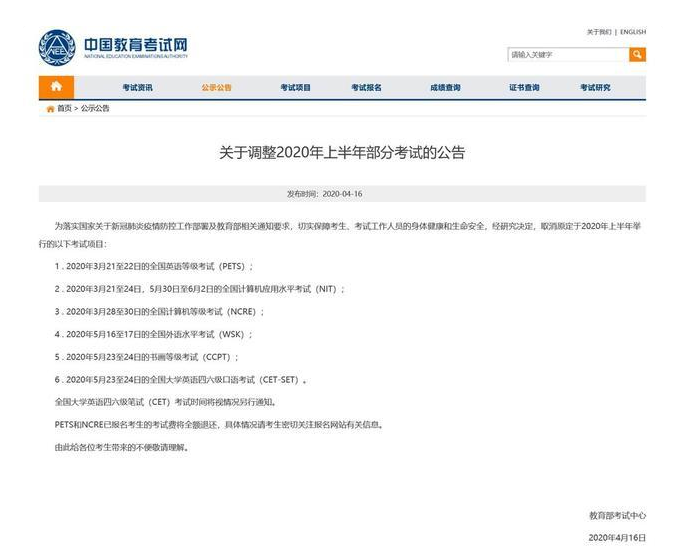Switch to ENGLISH version link

coord(633,32)
